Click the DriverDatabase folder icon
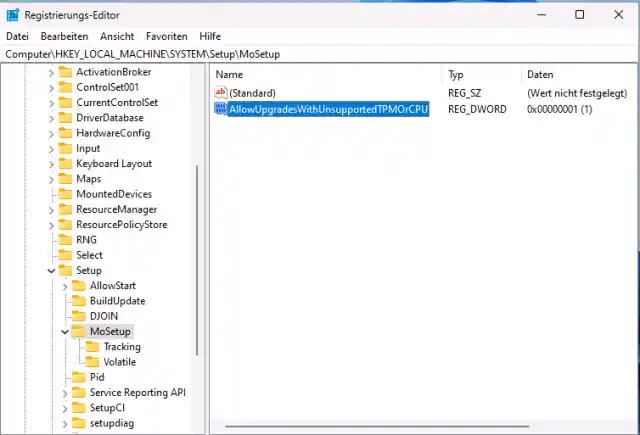Viewport: 640px width, 435px height. coord(65,118)
